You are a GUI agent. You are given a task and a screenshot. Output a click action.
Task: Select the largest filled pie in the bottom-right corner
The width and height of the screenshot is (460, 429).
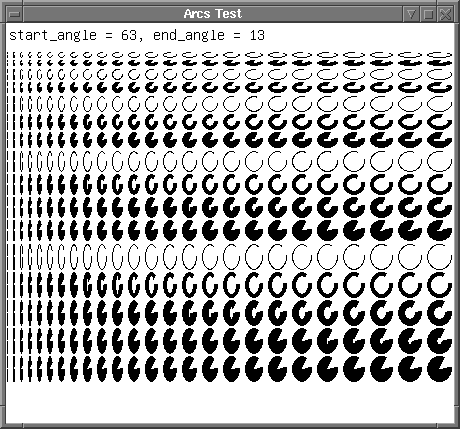point(440,369)
